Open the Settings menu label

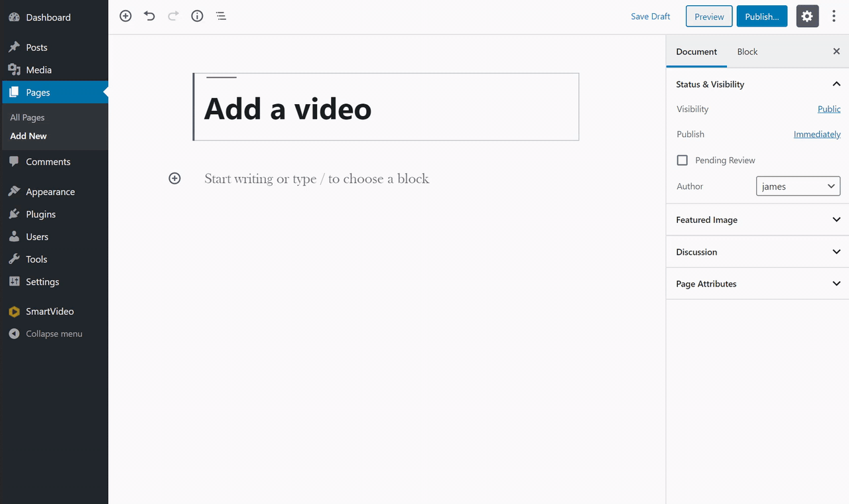point(42,282)
